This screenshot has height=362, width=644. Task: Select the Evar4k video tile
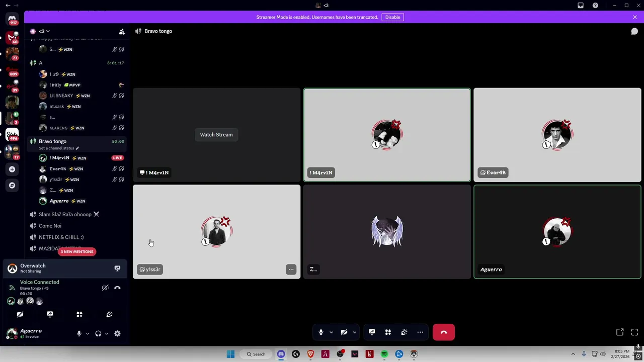coord(557,135)
